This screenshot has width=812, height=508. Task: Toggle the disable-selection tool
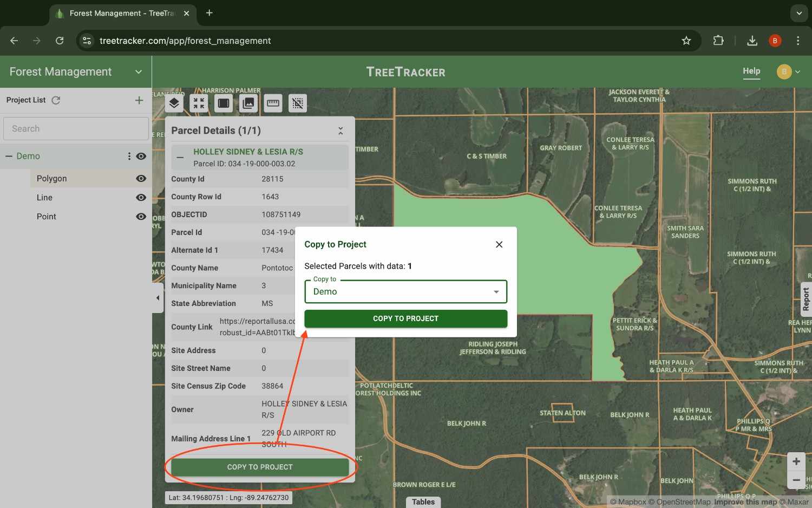tap(298, 103)
